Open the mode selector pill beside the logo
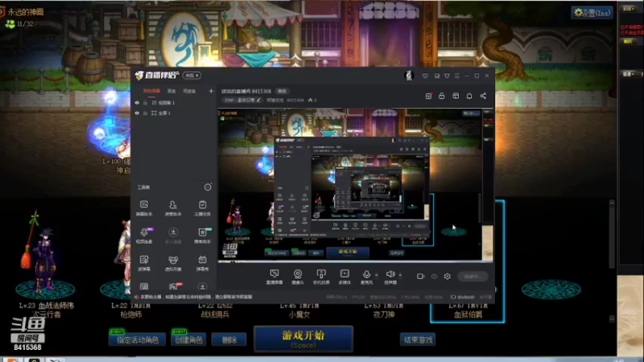644x362 pixels. click(192, 76)
